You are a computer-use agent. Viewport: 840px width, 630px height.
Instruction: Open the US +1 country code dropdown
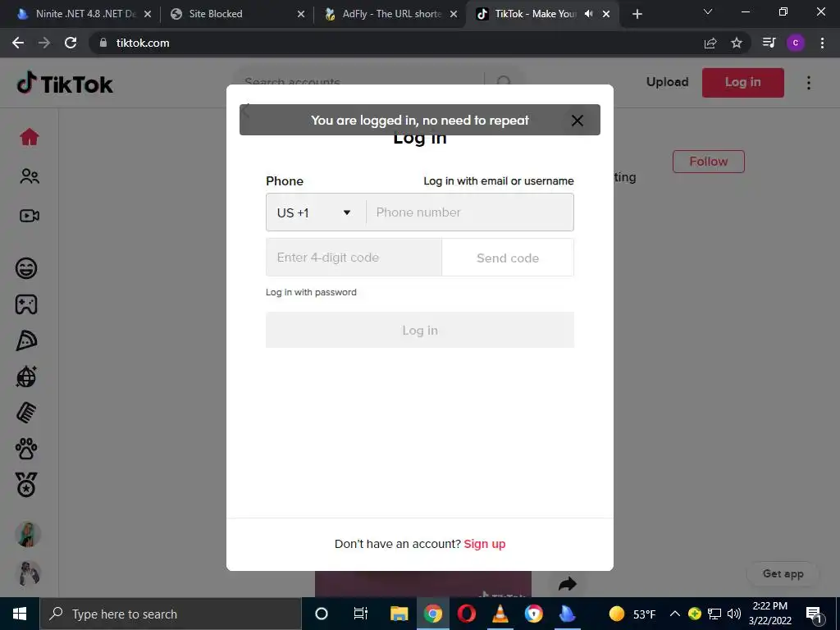coord(316,212)
